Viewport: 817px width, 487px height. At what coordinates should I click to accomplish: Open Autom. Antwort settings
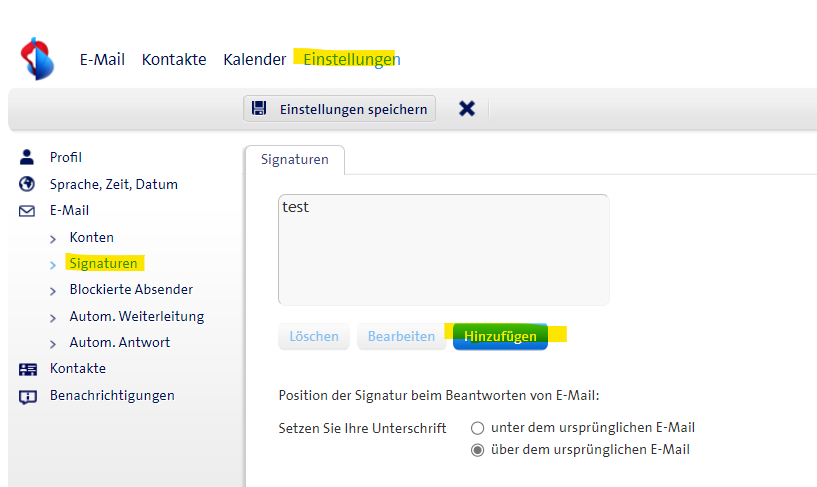[x=120, y=342]
